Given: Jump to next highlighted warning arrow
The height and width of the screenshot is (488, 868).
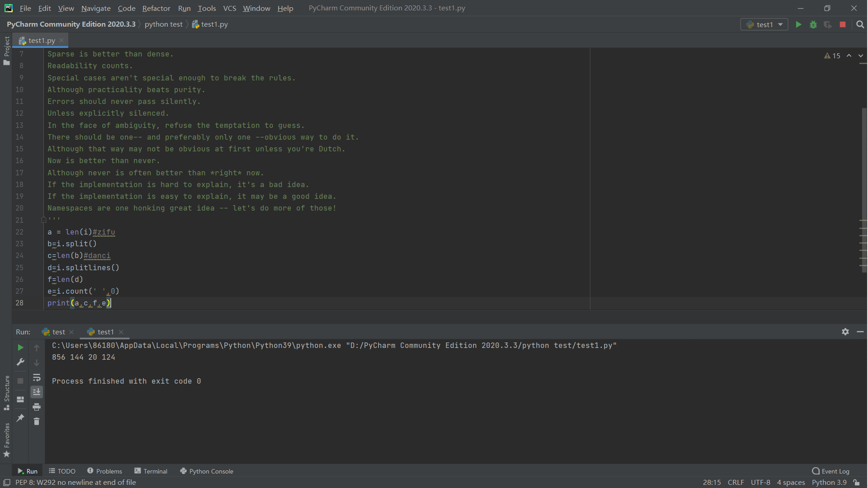Looking at the screenshot, I should pos(860,56).
